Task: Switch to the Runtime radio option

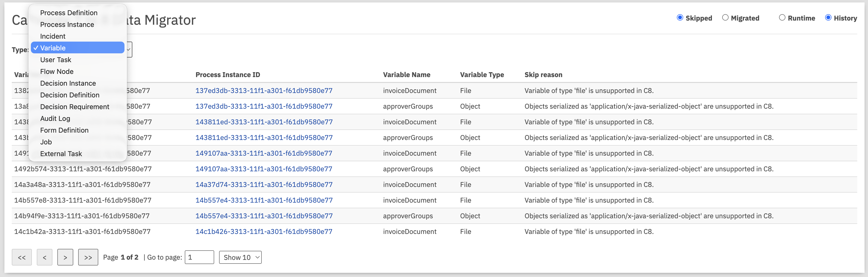Action: 782,18
